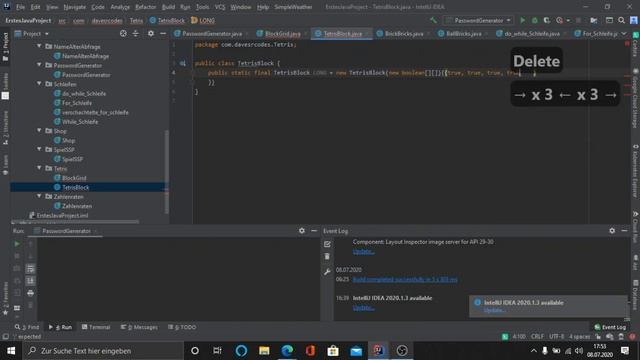The width and height of the screenshot is (640, 360).
Task: Toggle the 0: Messages tool window button
Action: [139, 327]
